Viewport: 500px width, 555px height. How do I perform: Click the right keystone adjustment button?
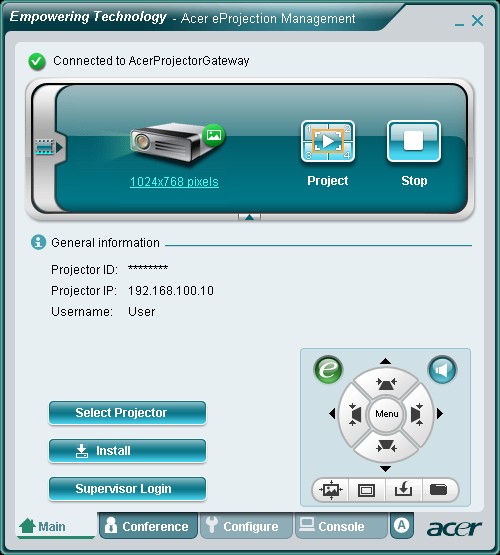418,414
